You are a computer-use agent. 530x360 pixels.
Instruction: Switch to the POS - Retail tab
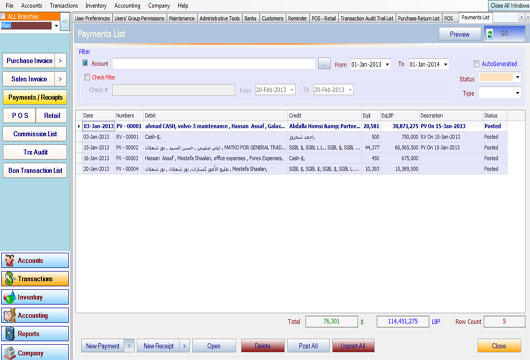pyautogui.click(x=324, y=18)
